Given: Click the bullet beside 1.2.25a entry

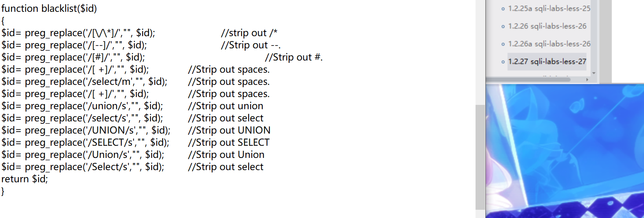Looking at the screenshot, I should point(503,9).
